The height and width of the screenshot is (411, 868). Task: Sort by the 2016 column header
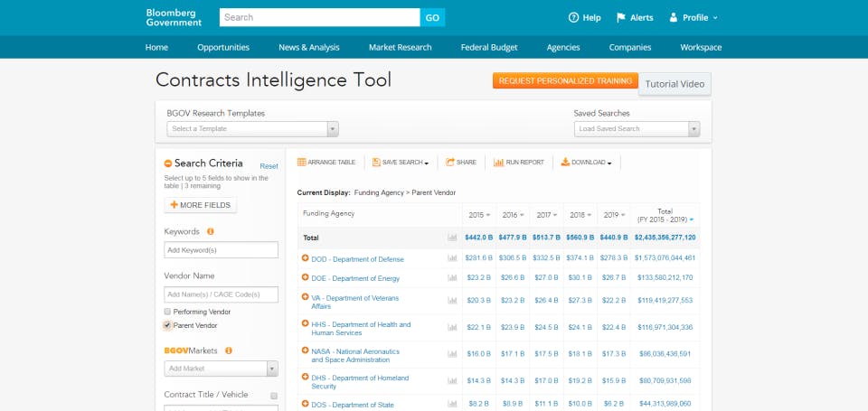[x=513, y=215]
